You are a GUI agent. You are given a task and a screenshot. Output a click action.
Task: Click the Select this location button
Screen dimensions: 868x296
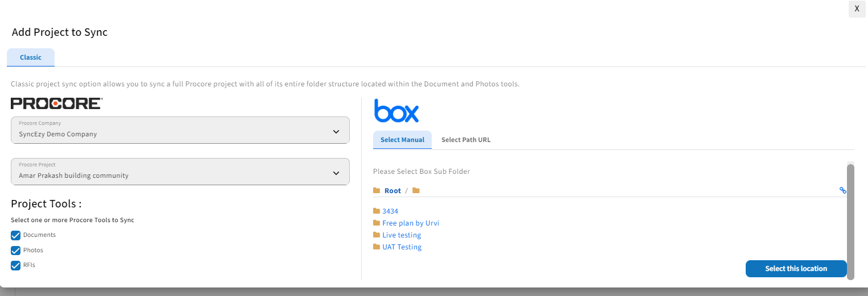(796, 269)
